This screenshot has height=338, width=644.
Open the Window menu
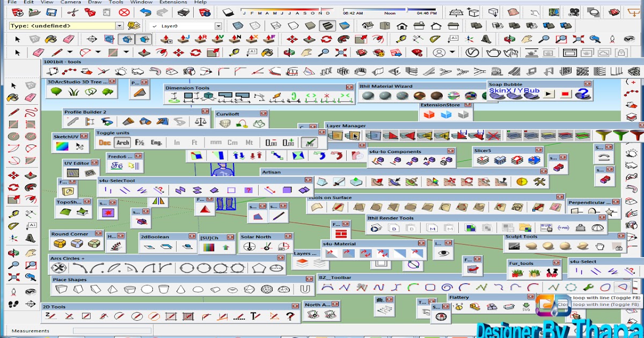[141, 2]
